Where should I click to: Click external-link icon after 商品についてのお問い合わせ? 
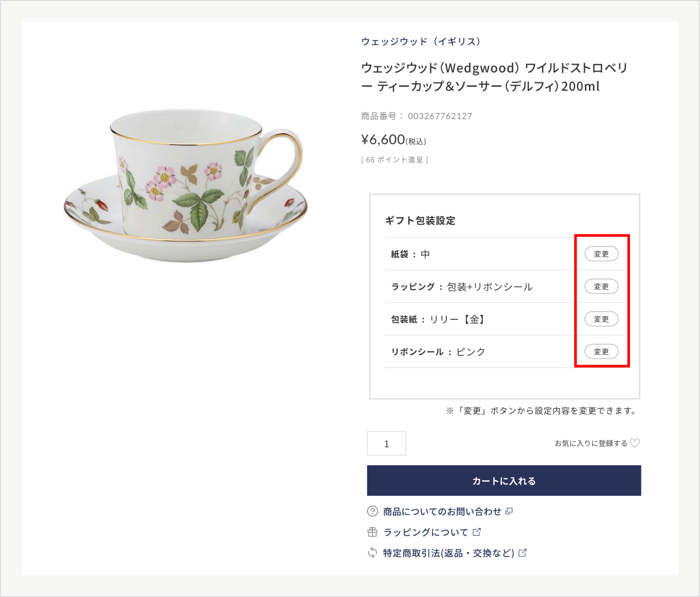click(x=509, y=511)
